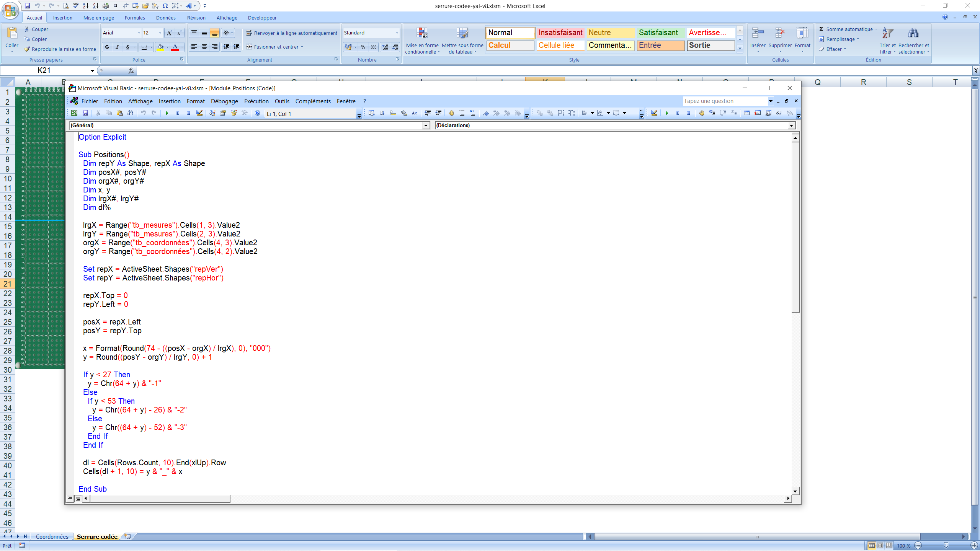Open the Properties Window icon
This screenshot has width=980, height=551.
[x=223, y=113]
